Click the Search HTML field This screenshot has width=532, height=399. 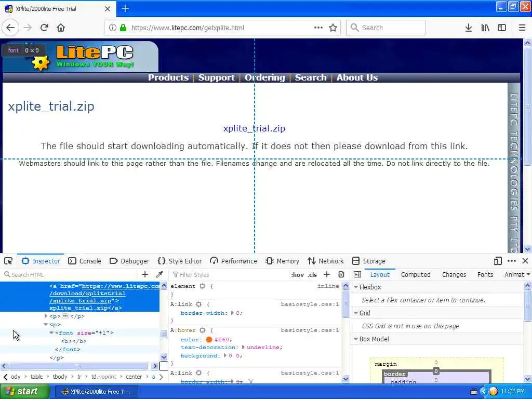coord(70,274)
